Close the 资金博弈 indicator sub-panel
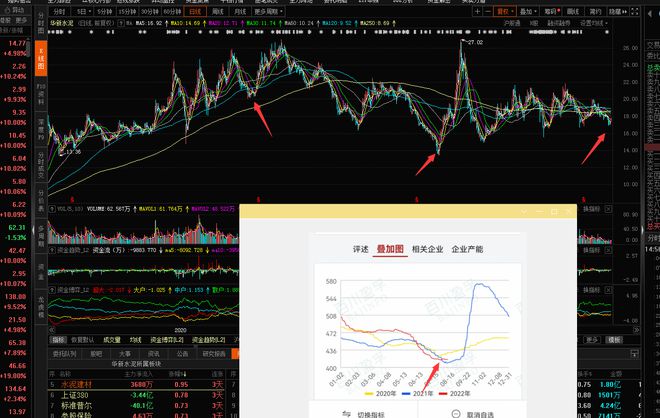The image size is (660, 418). coord(608,290)
